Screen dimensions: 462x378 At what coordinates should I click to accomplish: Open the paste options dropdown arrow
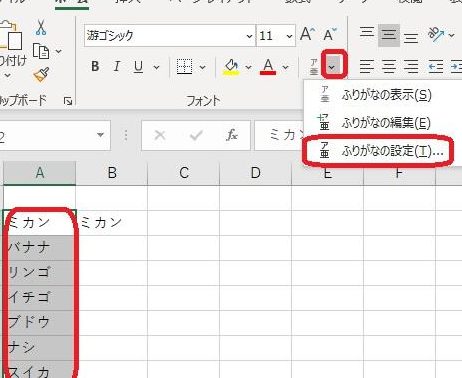pos(7,76)
